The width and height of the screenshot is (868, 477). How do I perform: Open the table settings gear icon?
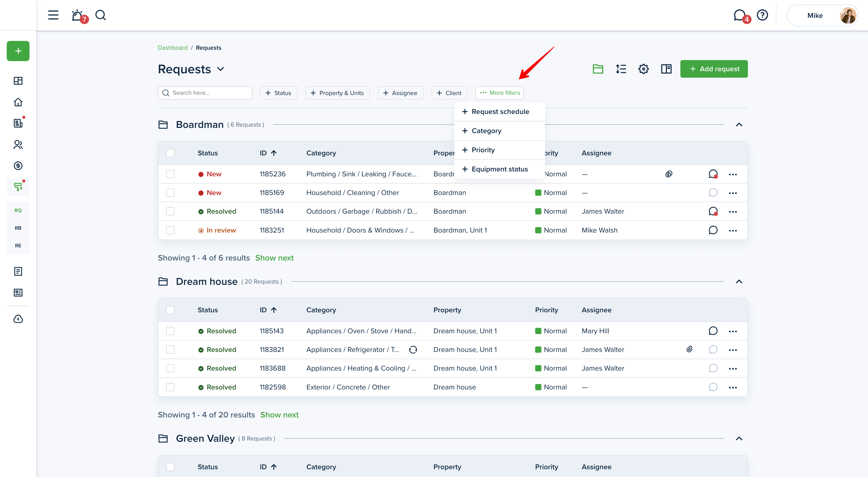(643, 69)
